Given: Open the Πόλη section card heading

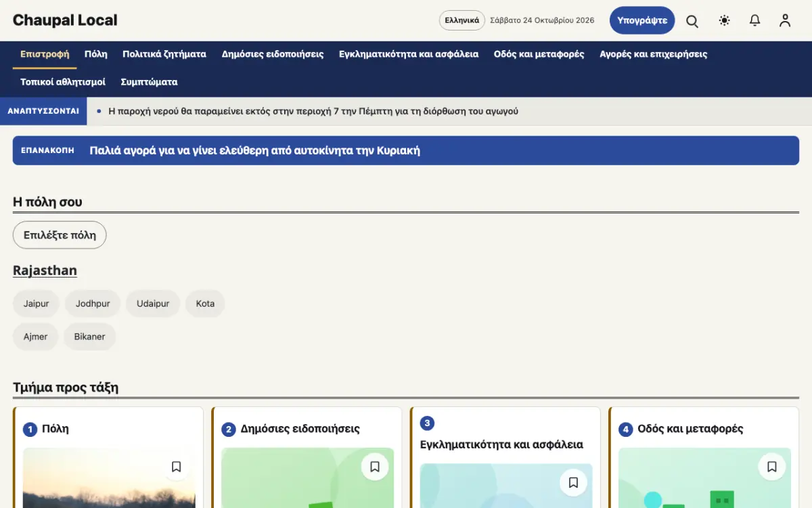Looking at the screenshot, I should coord(55,429).
